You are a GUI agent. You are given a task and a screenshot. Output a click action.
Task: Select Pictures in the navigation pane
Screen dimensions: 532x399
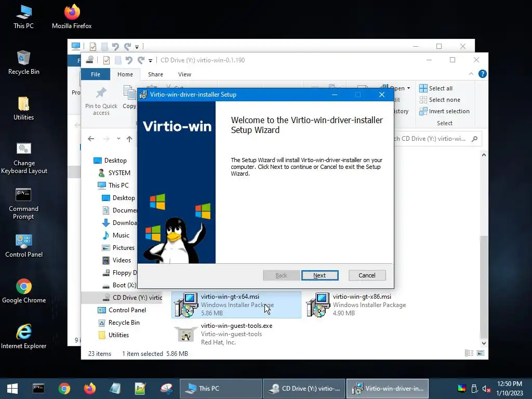point(118,248)
